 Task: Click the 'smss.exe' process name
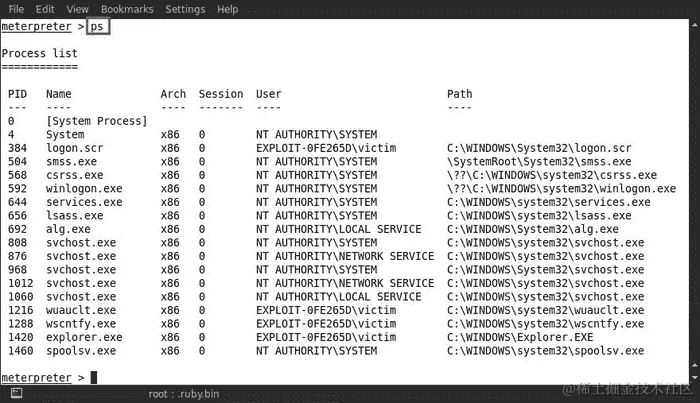pyautogui.click(x=71, y=162)
